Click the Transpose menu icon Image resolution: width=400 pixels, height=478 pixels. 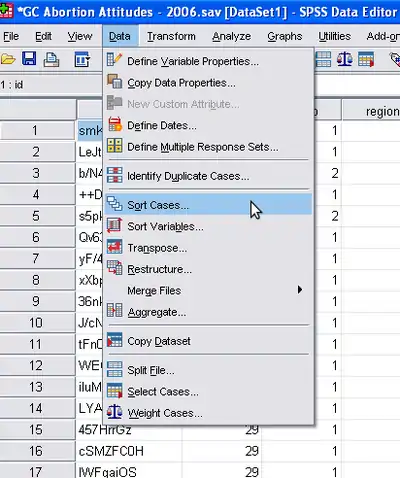[x=114, y=247]
